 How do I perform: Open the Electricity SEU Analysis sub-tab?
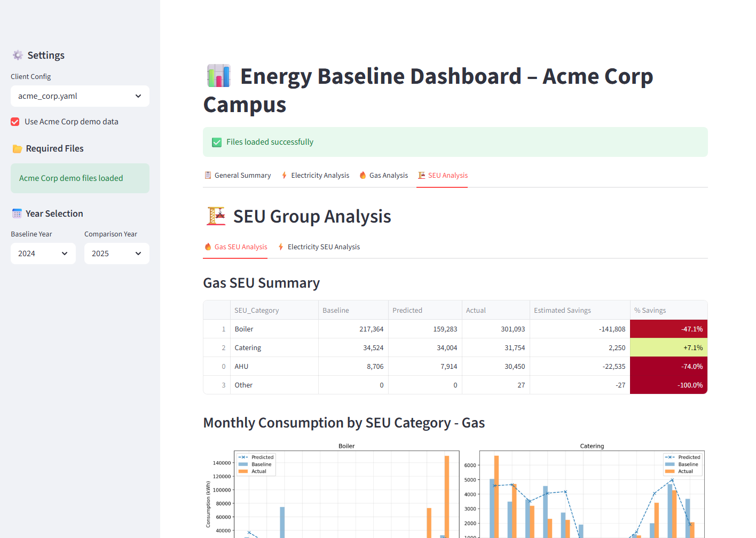click(319, 247)
